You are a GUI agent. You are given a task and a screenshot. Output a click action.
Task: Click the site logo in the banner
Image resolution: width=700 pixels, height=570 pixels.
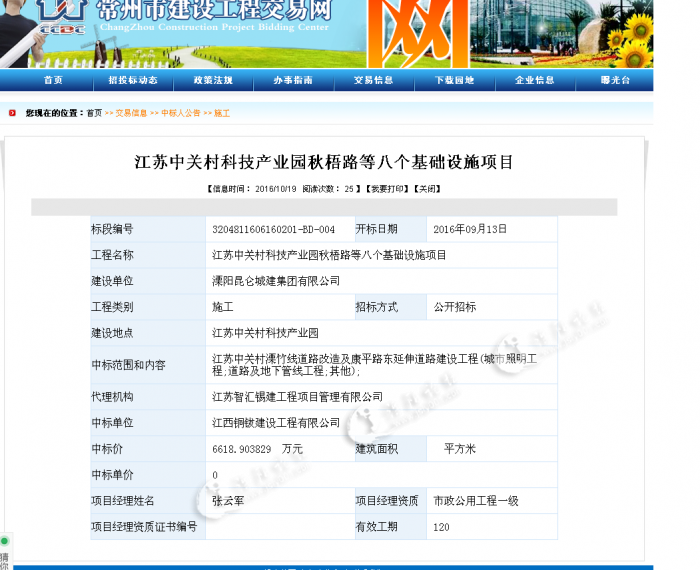tap(61, 17)
